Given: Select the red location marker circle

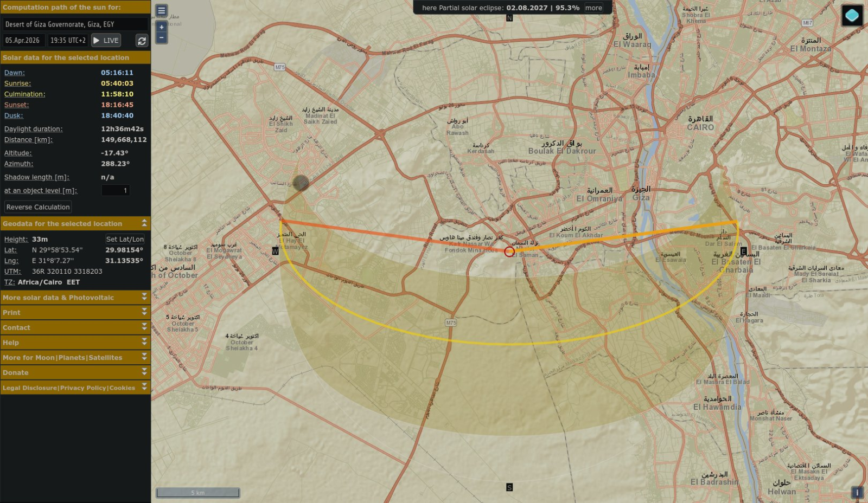Looking at the screenshot, I should click(509, 251).
